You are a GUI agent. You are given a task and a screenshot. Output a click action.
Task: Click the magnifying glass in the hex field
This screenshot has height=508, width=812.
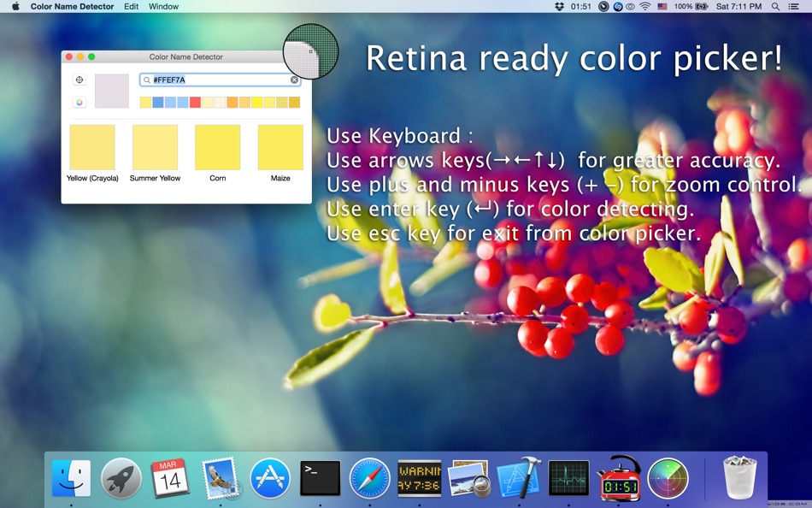147,80
